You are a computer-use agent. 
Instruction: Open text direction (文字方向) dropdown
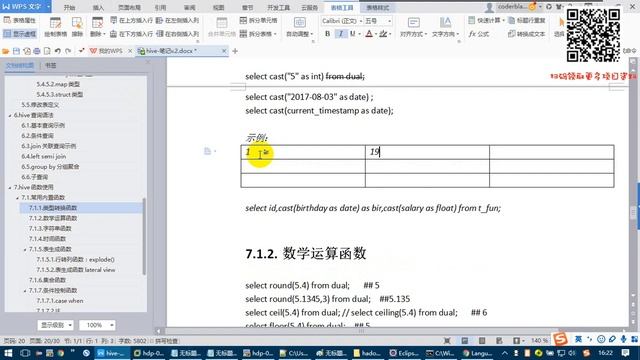coord(445,27)
